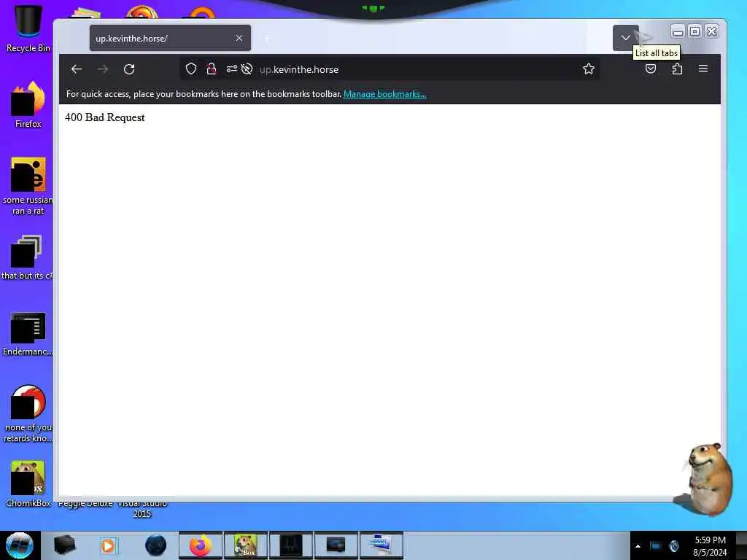Screen dimensions: 747x560
Task: Show hidden system tray icons arrow
Action: (638, 546)
